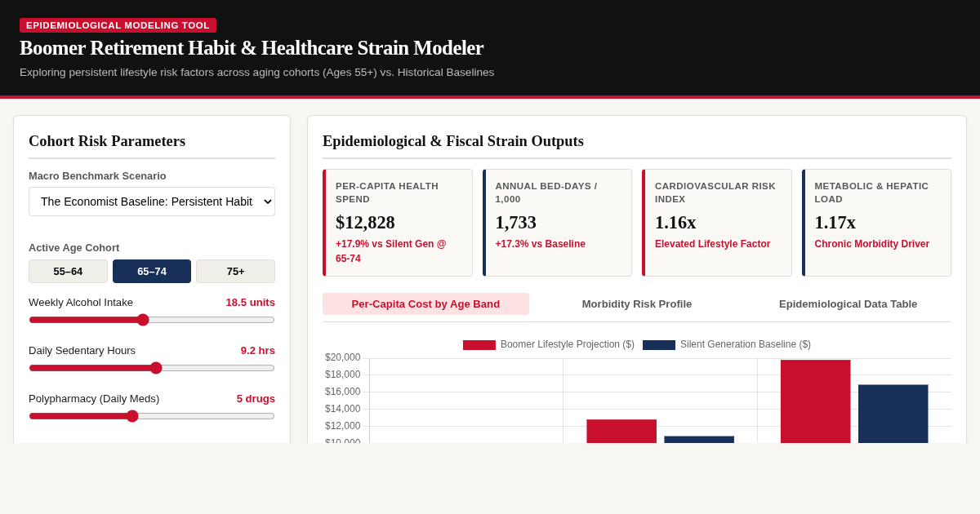Viewport: 980px width, 514px height.
Task: Click the Annual Bed-Days card
Action: (x=557, y=223)
